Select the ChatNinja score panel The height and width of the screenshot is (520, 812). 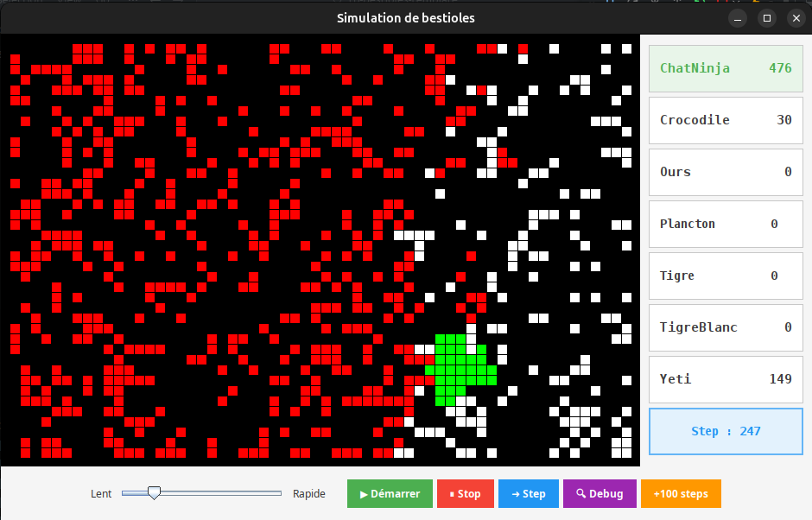point(726,68)
